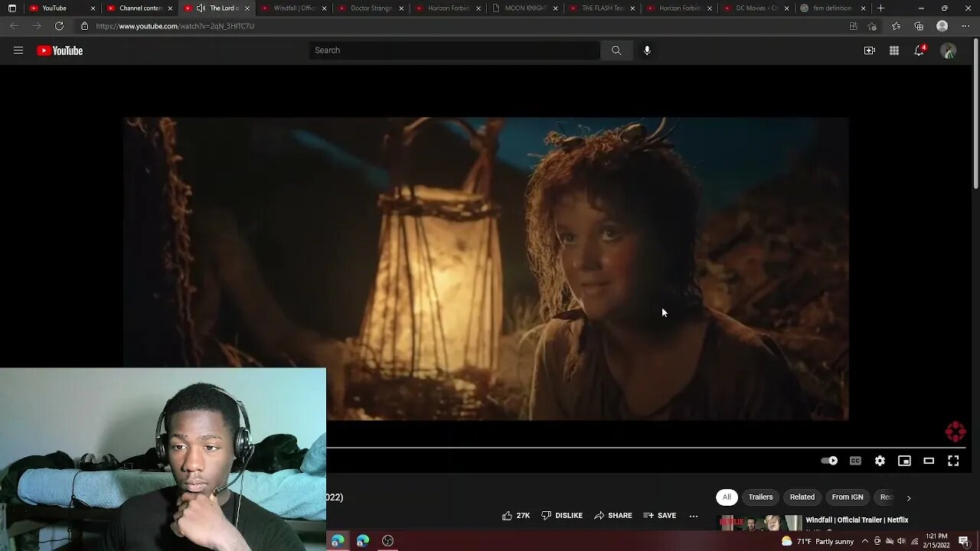Screen dimensions: 980x551
Task: Go to the YouTube home logo
Action: click(x=60, y=51)
